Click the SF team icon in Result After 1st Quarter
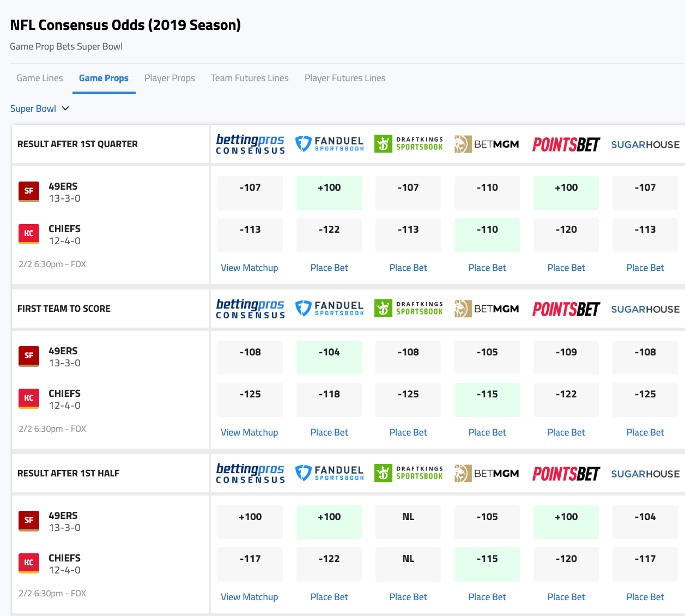 point(29,191)
